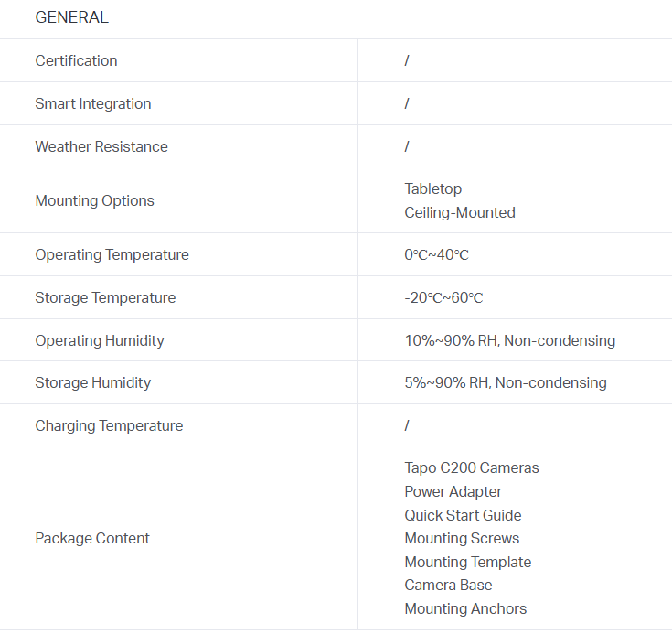
Task: Click the Ceiling-Mounted option text
Action: tap(460, 212)
